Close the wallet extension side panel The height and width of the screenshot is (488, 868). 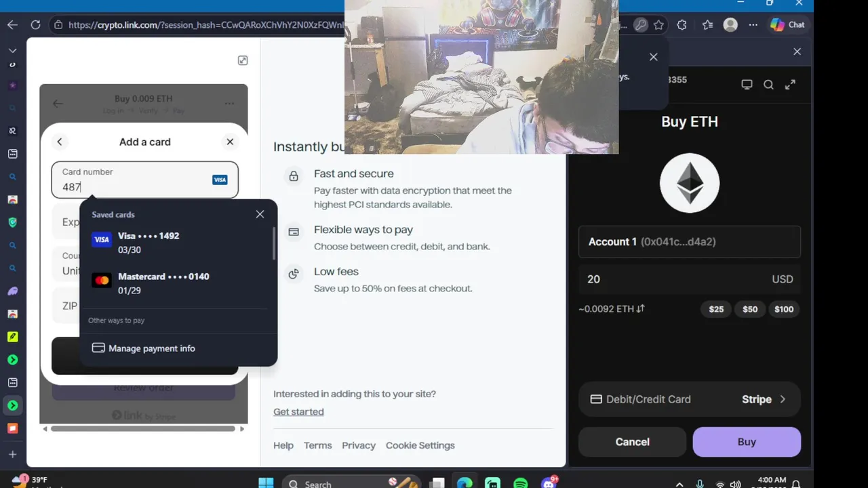pyautogui.click(x=797, y=52)
